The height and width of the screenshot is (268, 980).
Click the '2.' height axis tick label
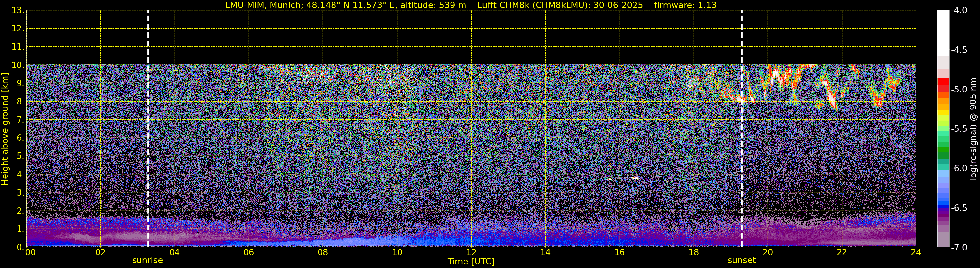tap(20, 211)
